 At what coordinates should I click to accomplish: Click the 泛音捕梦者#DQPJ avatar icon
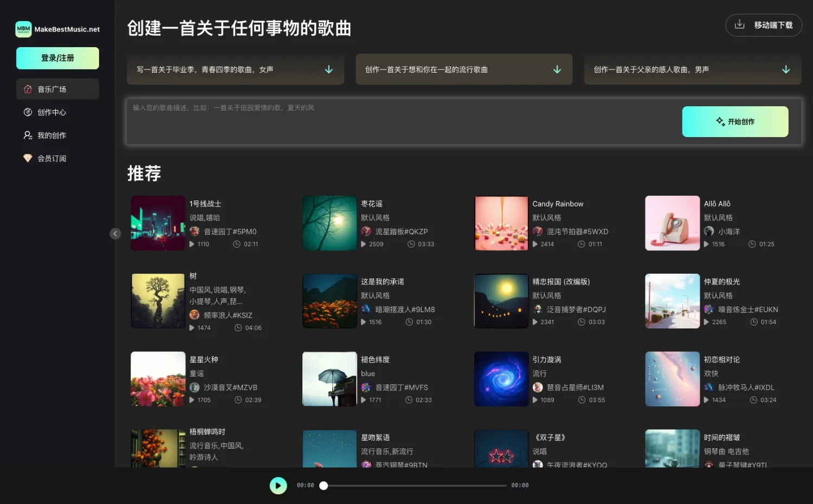[x=538, y=309]
